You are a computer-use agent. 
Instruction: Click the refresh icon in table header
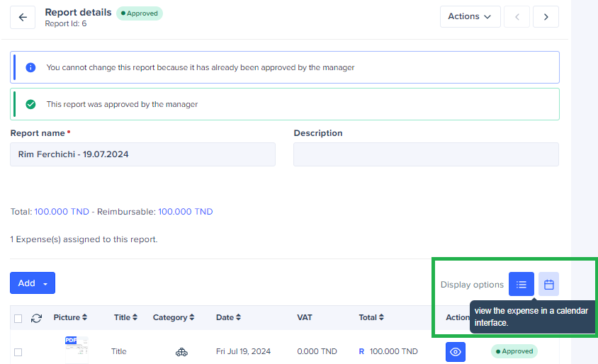(x=36, y=318)
